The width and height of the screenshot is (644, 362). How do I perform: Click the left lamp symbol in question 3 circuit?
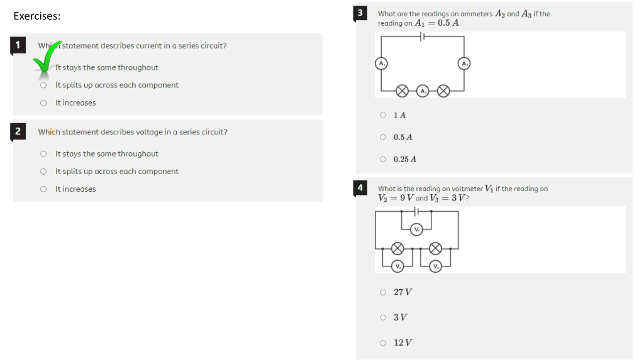402,91
